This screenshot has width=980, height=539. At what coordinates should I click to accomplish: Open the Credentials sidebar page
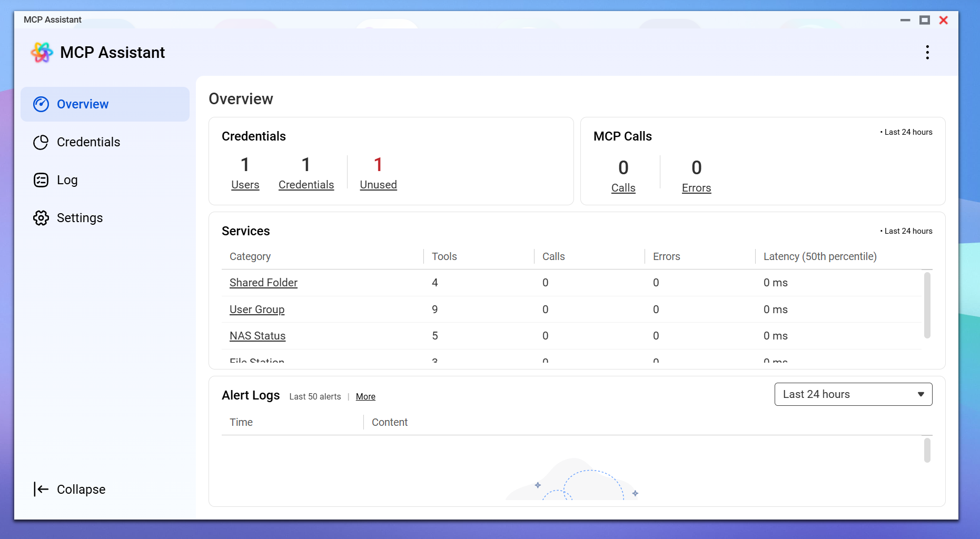tap(88, 142)
